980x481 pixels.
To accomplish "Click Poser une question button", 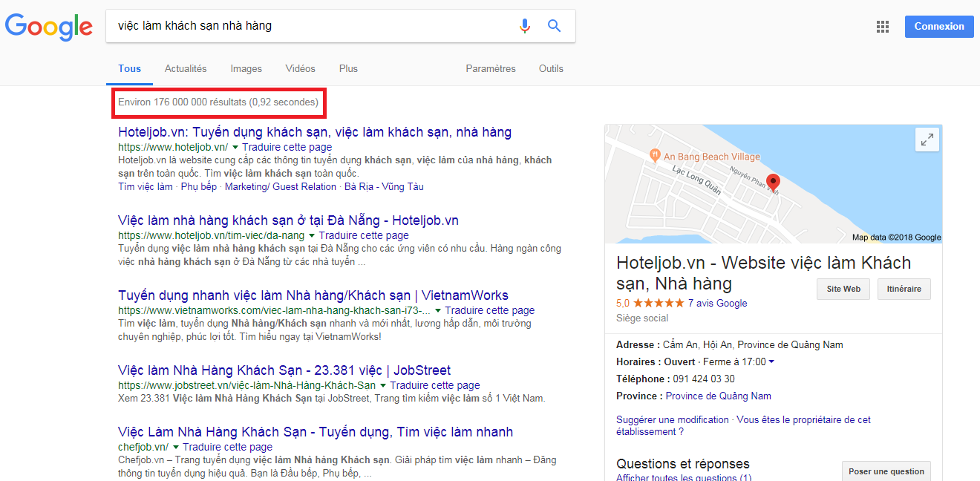I will (886, 471).
